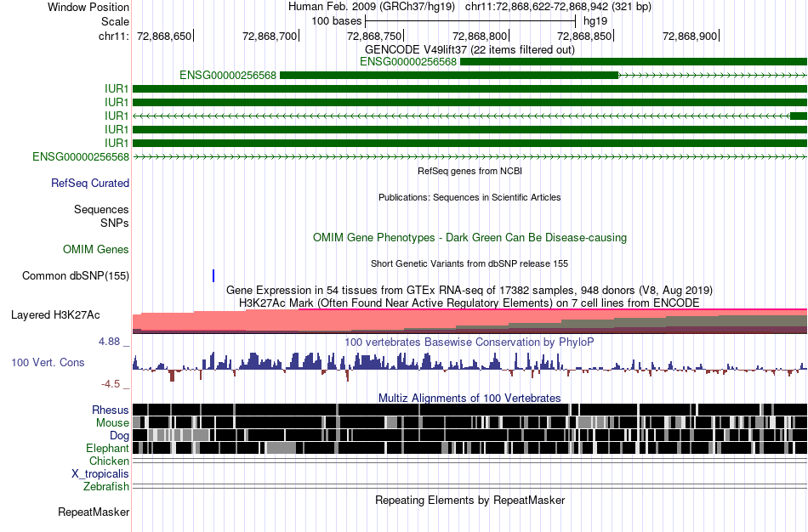The image size is (808, 532).
Task: Click the Window Position label
Action: [88, 7]
